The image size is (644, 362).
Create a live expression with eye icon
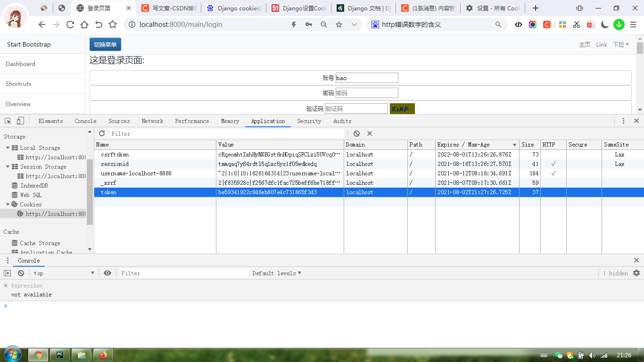pyautogui.click(x=107, y=273)
